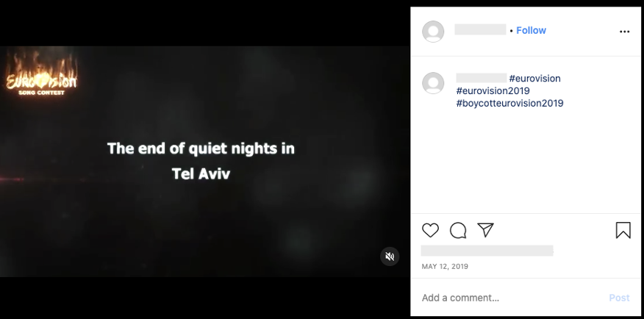Open the #boycotteurovision2019 hashtag

click(x=509, y=104)
